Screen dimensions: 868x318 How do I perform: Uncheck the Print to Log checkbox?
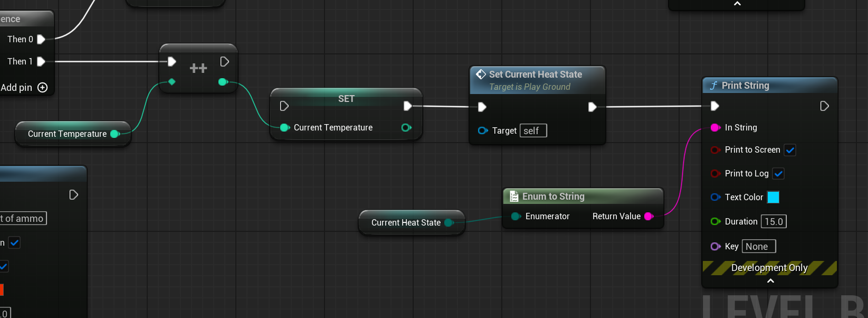[778, 173]
